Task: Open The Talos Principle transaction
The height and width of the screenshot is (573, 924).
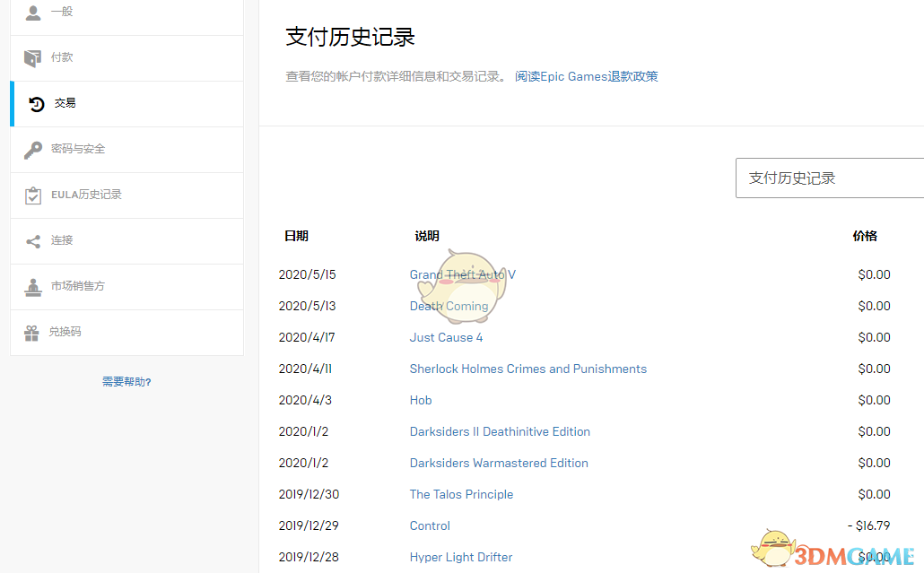Action: click(x=461, y=494)
